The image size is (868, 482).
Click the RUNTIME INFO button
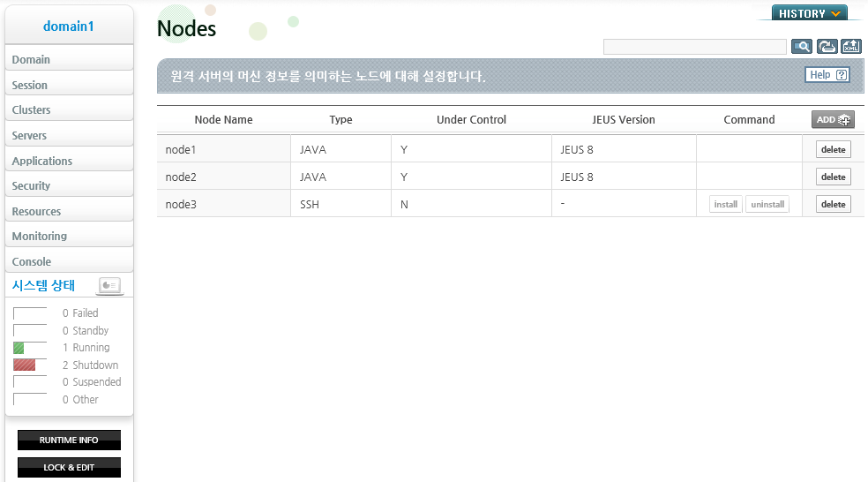coord(69,440)
